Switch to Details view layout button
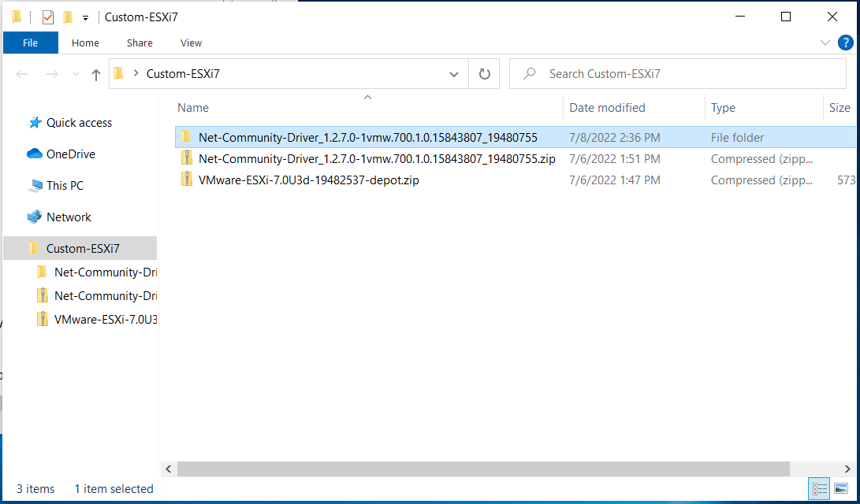 pos(820,488)
